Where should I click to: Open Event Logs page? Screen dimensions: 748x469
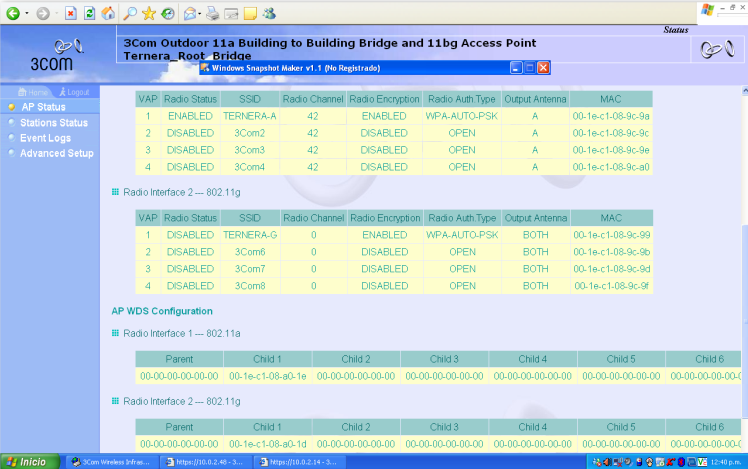tap(45, 138)
